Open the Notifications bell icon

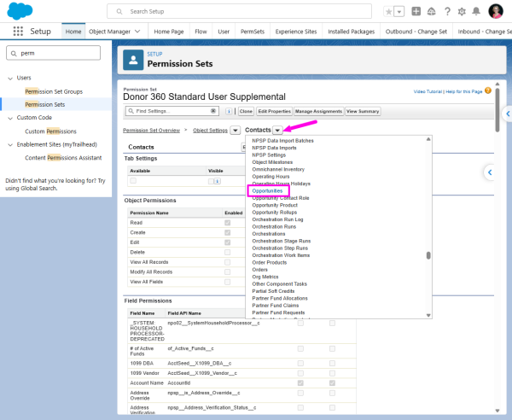(476, 11)
